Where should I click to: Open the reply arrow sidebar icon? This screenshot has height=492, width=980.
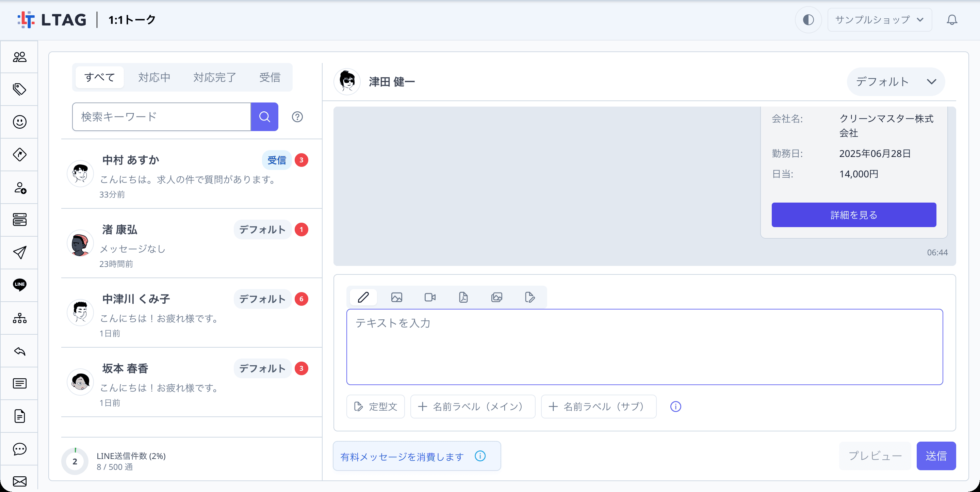point(19,351)
